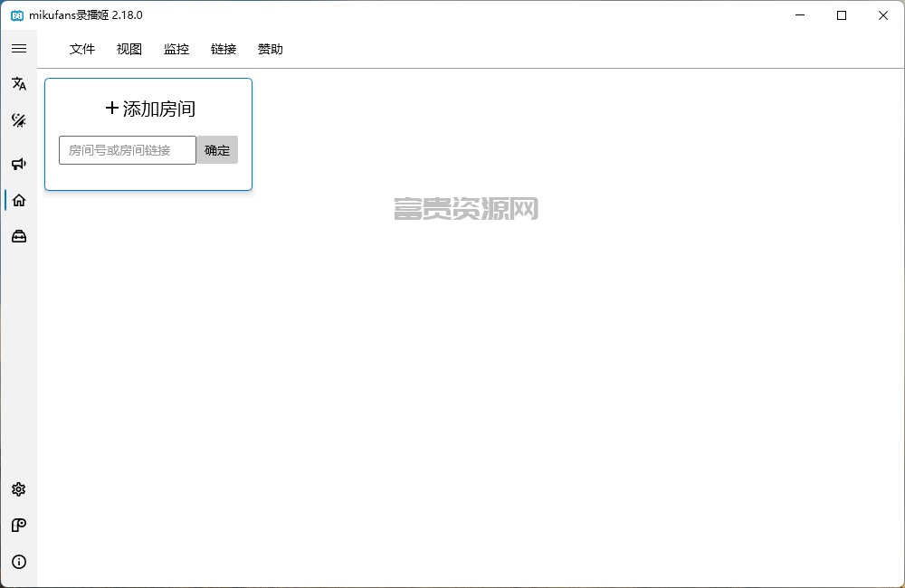Image resolution: width=905 pixels, height=588 pixels.
Task: Open the 监控 menu
Action: (176, 50)
